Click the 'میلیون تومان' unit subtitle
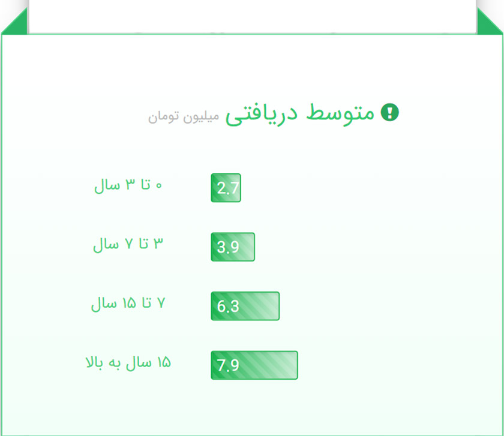504x436 pixels. [184, 116]
